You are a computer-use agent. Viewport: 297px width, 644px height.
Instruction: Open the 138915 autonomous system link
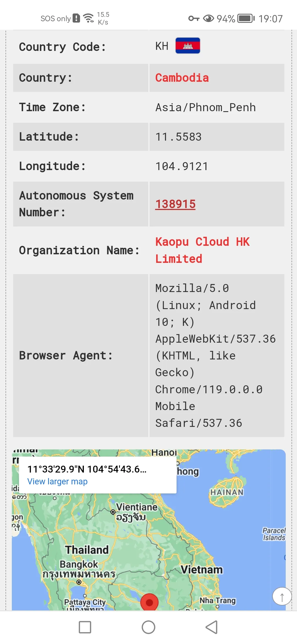click(x=175, y=204)
